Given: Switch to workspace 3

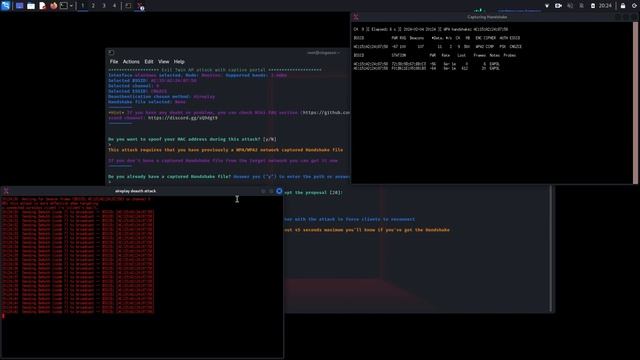Looking at the screenshot, I should [x=104, y=6].
